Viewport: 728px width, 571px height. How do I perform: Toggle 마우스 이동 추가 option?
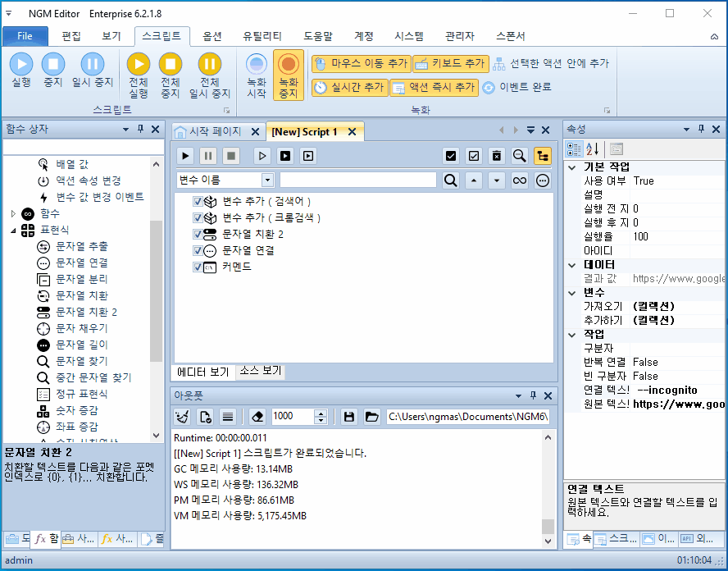[362, 64]
